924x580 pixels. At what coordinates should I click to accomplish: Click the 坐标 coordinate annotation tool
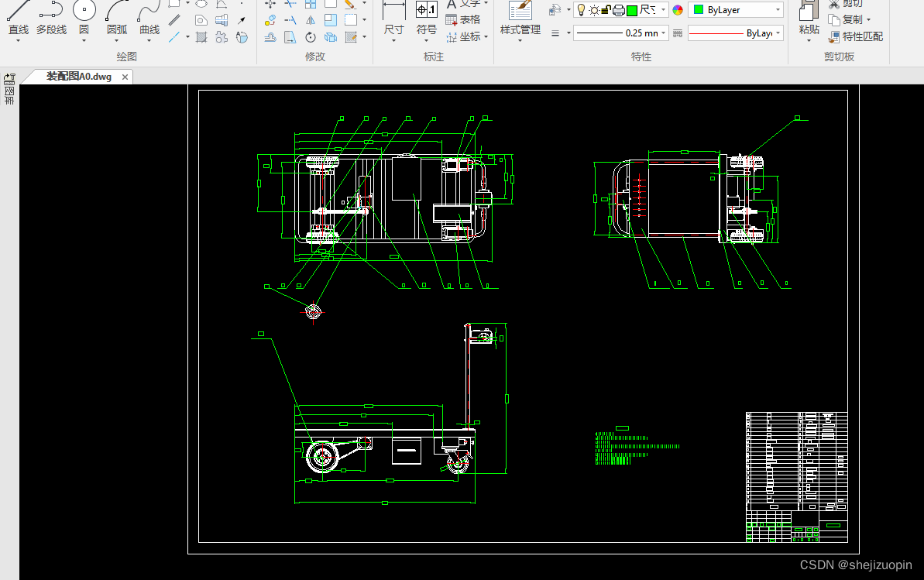click(x=463, y=37)
